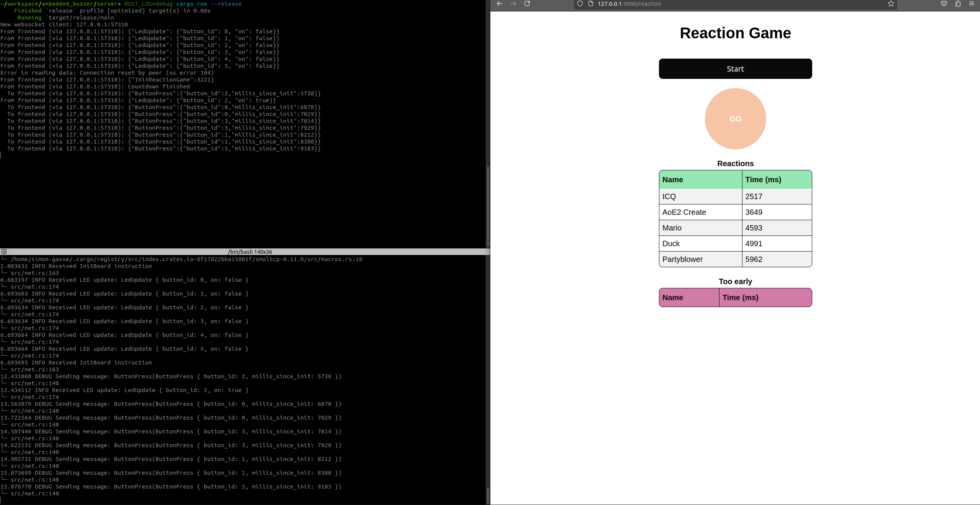Click the InitReactionGame 3221 log line
Viewport: 980px width, 505px height.
pyautogui.click(x=107, y=80)
